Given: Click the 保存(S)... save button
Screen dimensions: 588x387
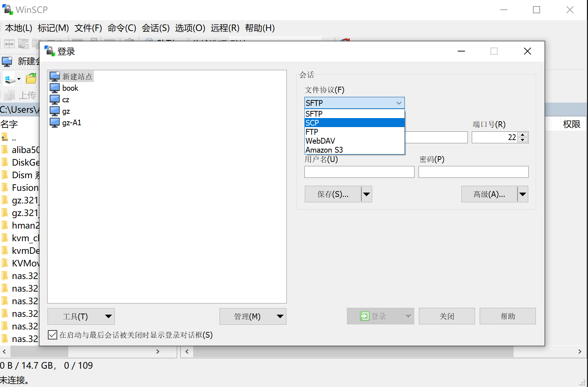Looking at the screenshot, I should pos(333,194).
